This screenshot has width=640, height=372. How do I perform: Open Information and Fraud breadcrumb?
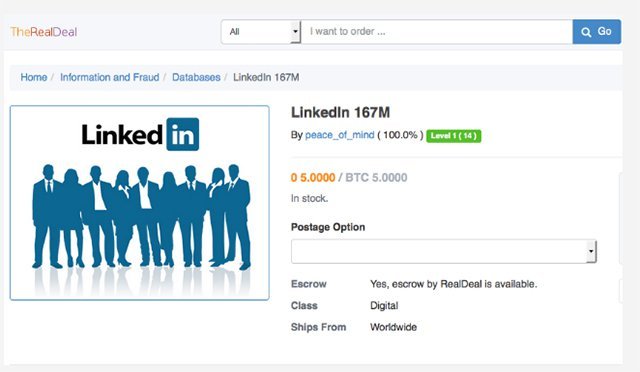109,77
